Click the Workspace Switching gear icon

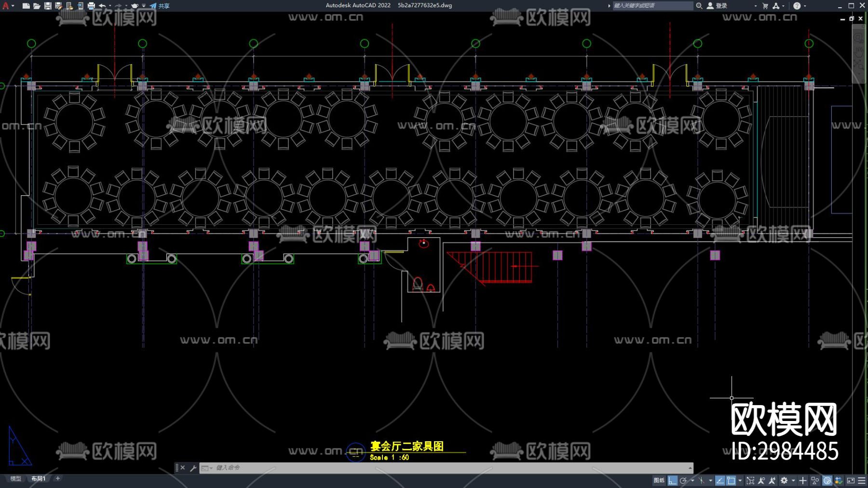click(x=784, y=480)
